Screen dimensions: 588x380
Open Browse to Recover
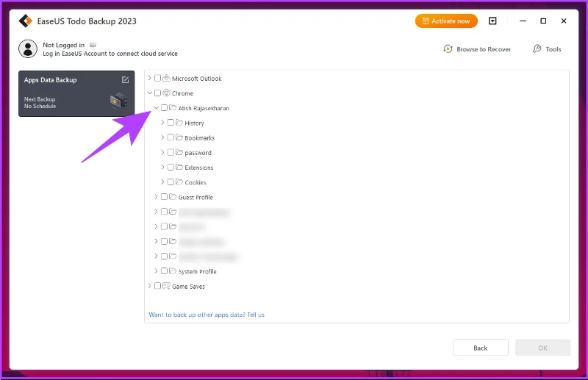477,49
